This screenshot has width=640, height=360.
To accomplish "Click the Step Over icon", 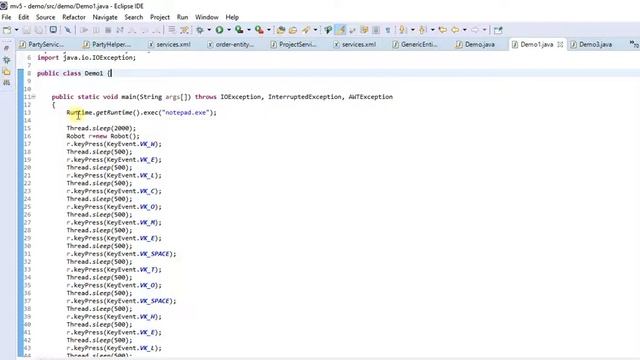I will [x=144, y=30].
